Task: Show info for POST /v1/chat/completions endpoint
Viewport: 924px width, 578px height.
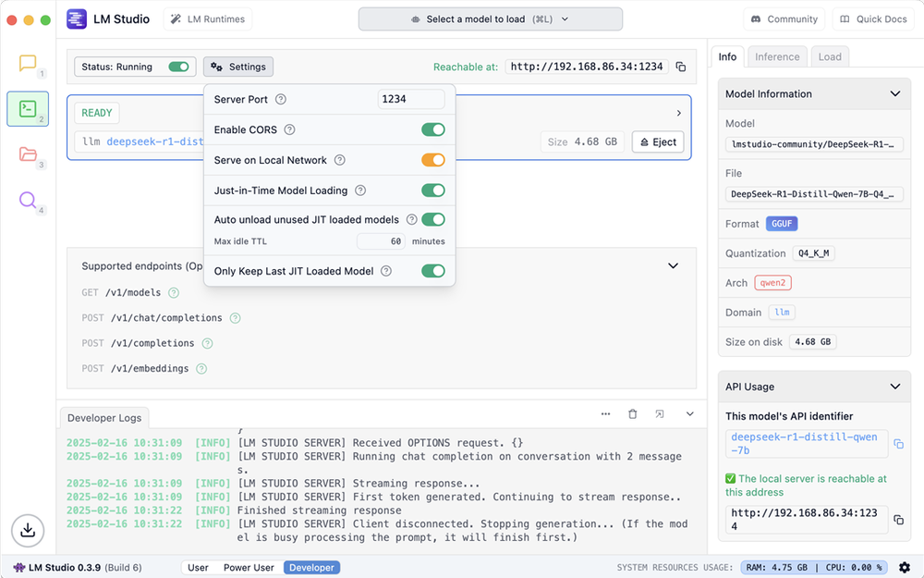Action: point(235,318)
